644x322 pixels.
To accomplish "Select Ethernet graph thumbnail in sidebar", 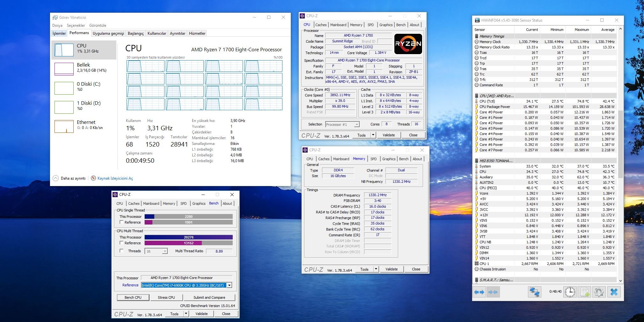I will [64, 126].
